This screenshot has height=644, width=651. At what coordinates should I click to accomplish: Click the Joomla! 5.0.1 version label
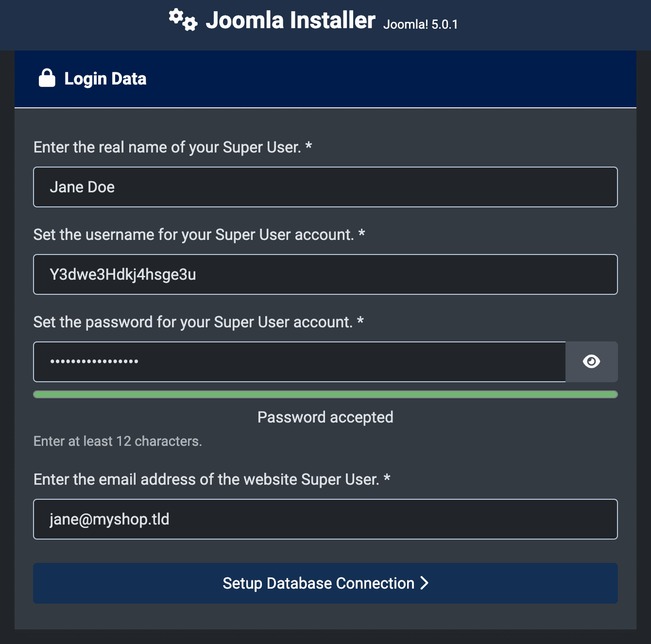click(x=421, y=24)
